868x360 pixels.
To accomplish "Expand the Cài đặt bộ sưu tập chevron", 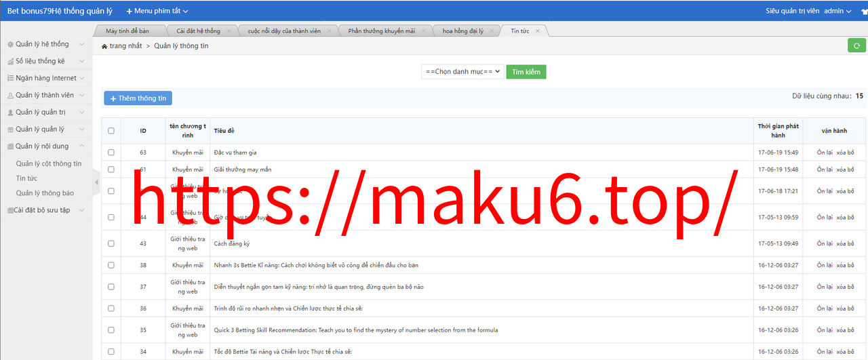I will [x=82, y=210].
